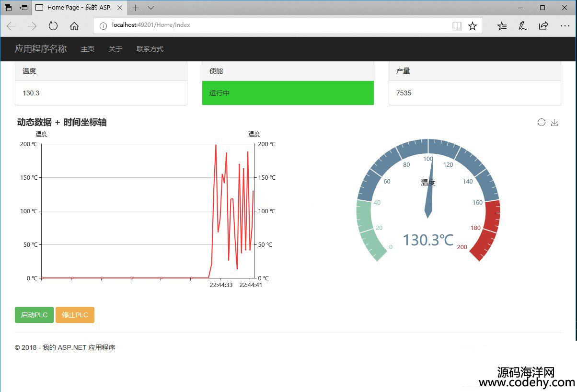Viewport: 577px width, 392px height.
Task: Expand the tab preview chevron
Action: coord(151,8)
